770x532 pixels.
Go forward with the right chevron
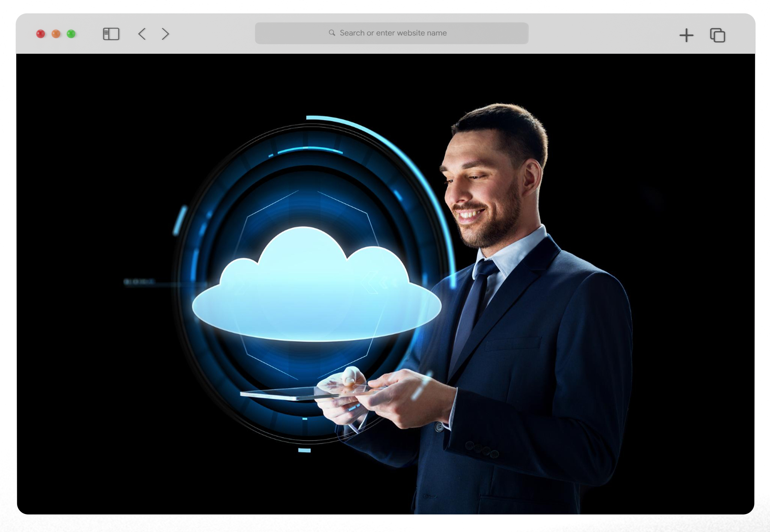click(165, 34)
